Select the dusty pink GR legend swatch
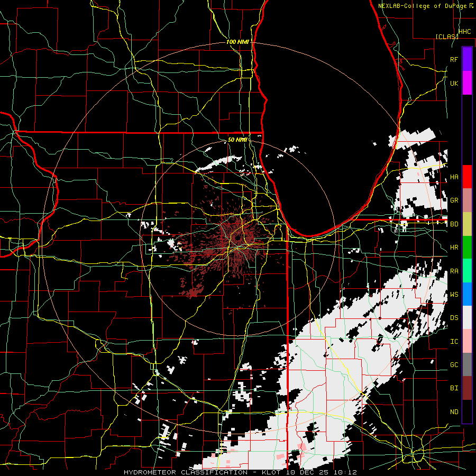 467,200
